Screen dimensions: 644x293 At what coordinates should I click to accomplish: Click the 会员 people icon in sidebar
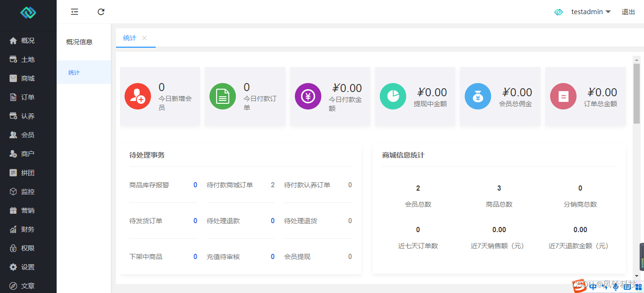click(x=13, y=135)
